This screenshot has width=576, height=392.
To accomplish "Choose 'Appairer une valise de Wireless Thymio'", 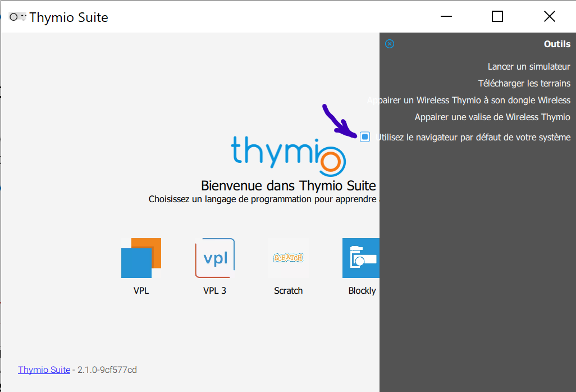I will click(492, 117).
